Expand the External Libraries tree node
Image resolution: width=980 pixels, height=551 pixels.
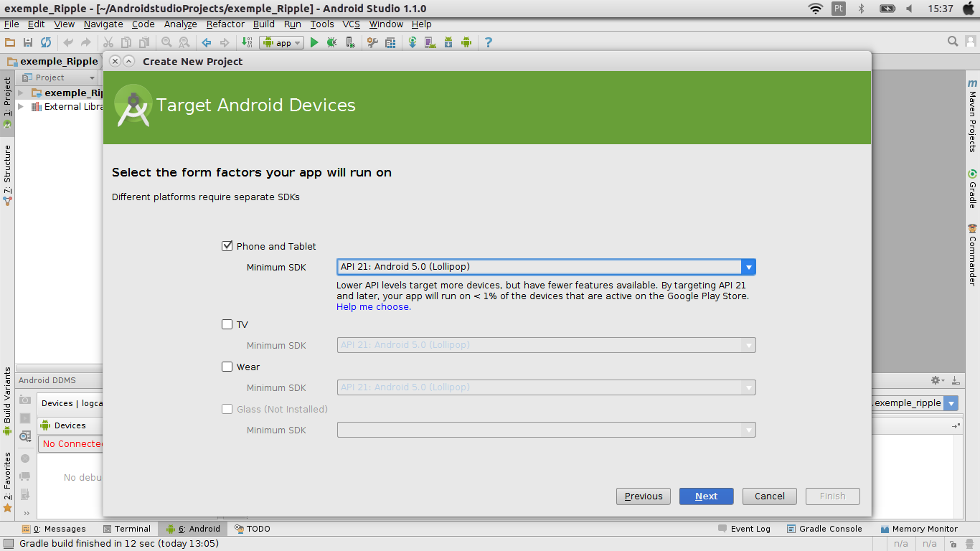click(21, 106)
